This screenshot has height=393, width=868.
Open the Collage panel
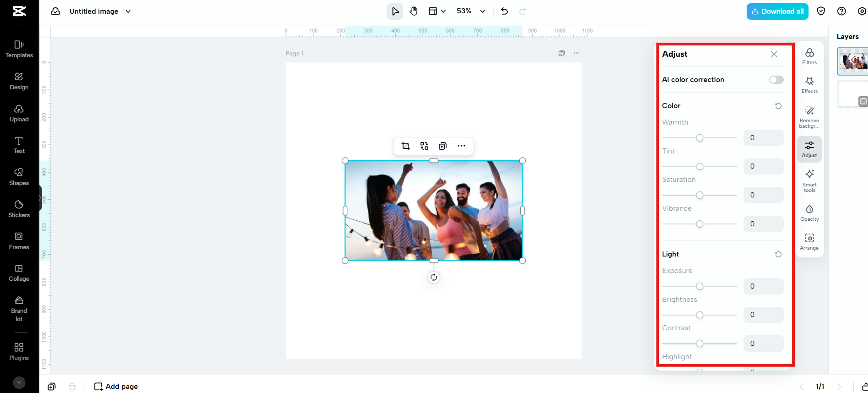click(x=19, y=273)
